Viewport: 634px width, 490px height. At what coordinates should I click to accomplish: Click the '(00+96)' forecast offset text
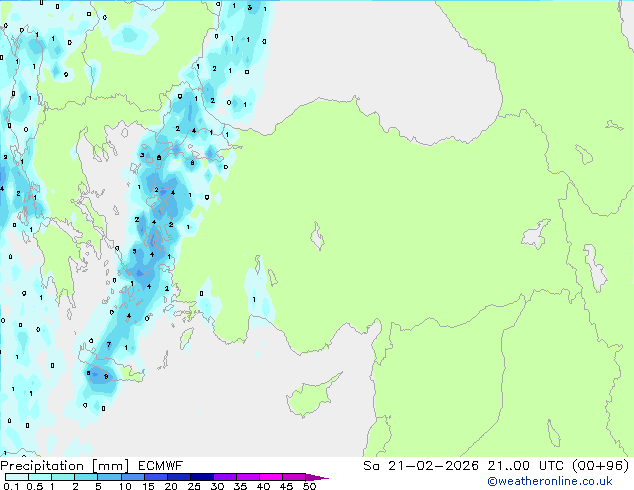(x=600, y=466)
